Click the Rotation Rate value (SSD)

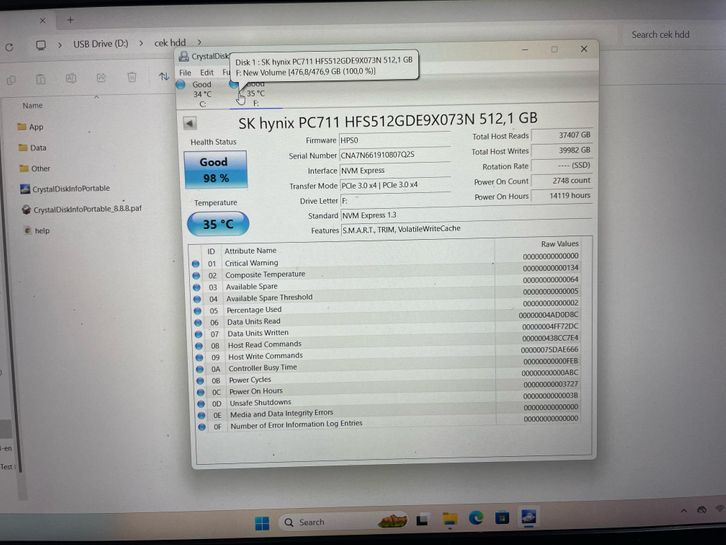point(562,165)
